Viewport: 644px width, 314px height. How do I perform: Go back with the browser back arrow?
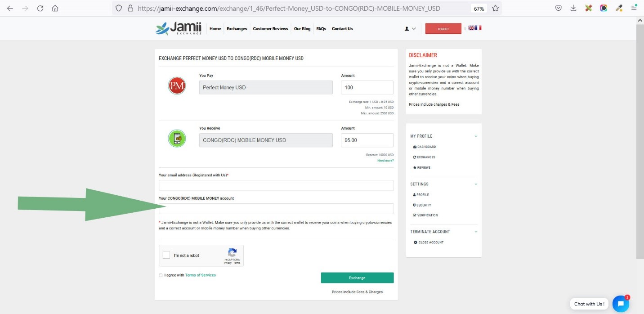click(x=10, y=8)
